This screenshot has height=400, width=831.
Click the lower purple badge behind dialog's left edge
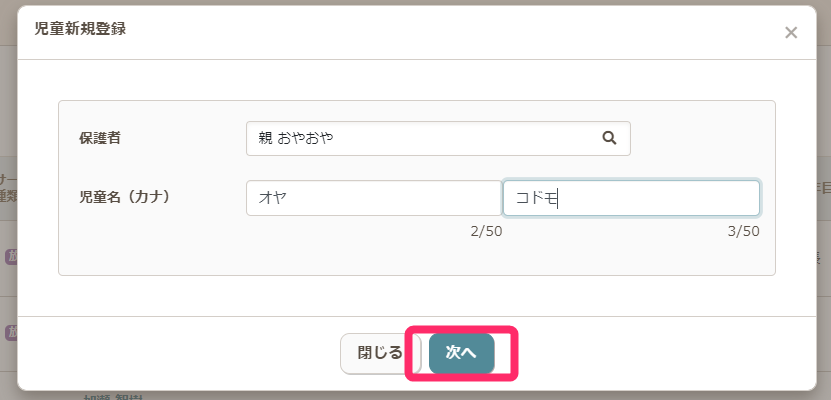tap(11, 330)
